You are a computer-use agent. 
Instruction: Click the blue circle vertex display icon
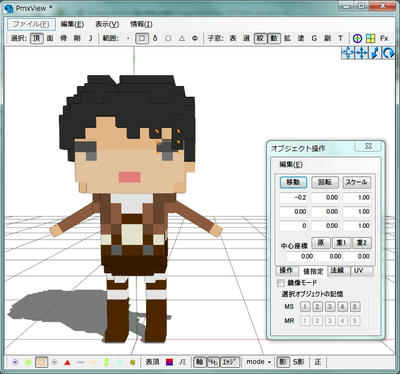coord(15,362)
